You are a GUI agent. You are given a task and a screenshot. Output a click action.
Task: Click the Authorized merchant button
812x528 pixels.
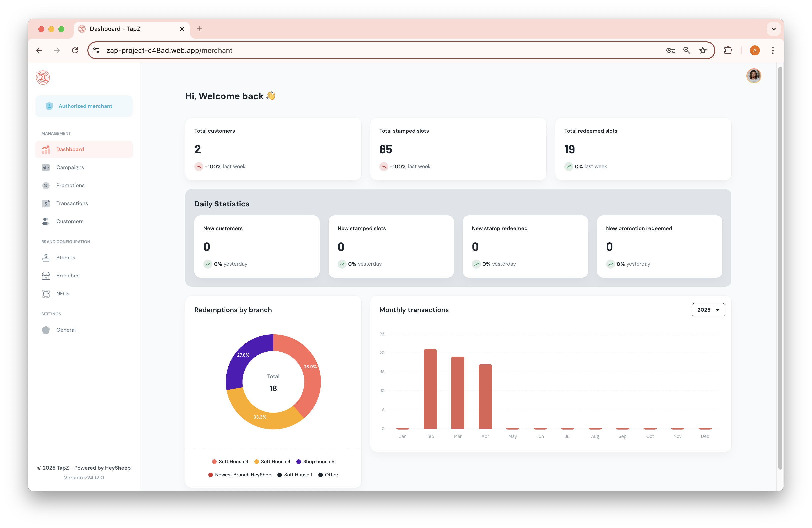pos(84,106)
